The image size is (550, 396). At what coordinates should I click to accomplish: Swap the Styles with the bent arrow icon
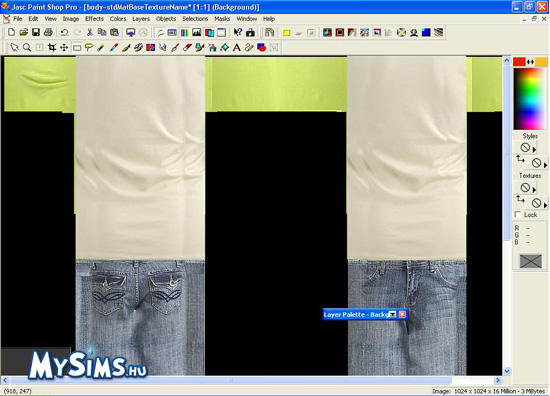pos(520,160)
